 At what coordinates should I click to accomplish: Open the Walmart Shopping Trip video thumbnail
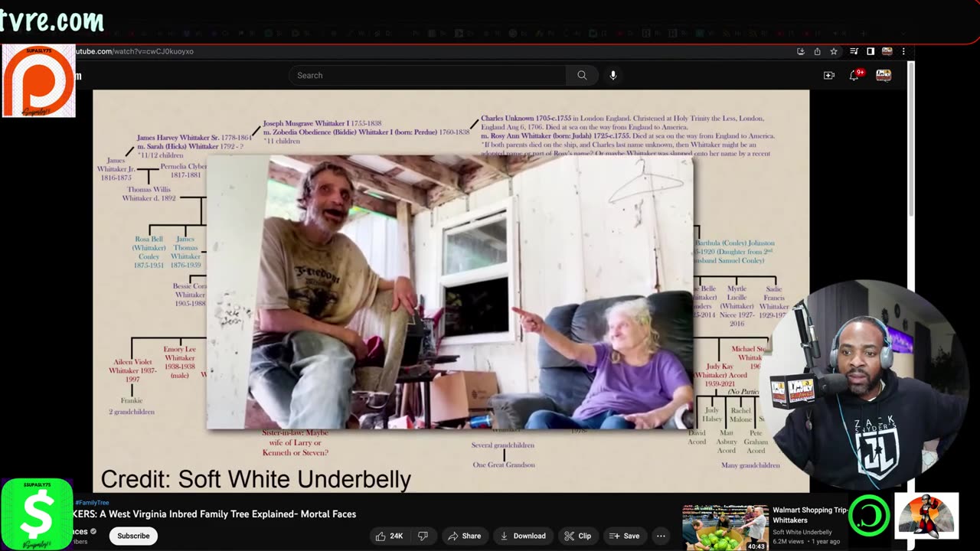725,527
